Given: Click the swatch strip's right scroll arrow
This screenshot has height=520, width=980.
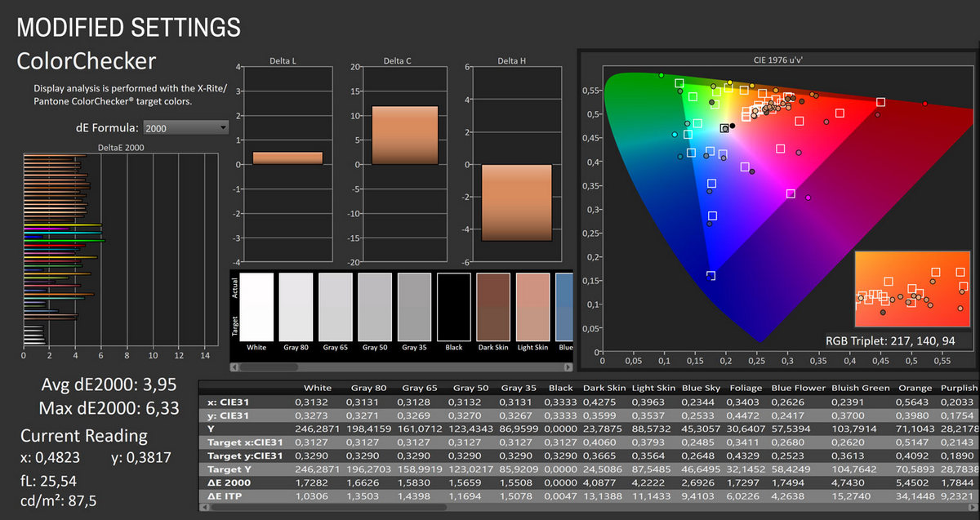Looking at the screenshot, I should (568, 367).
